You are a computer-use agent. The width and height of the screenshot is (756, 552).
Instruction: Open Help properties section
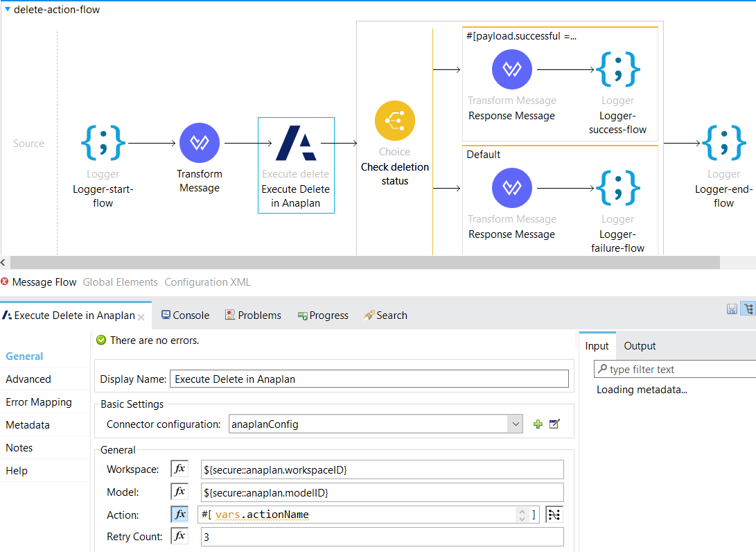pos(17,471)
